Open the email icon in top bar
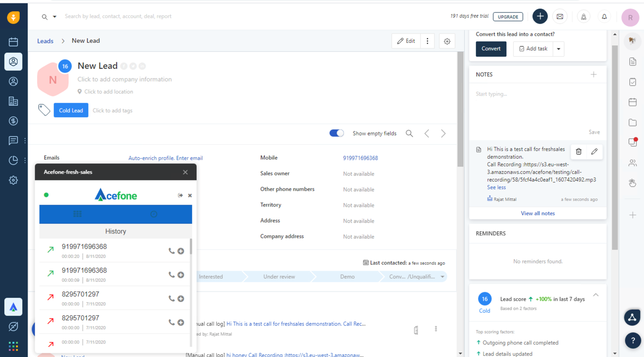The height and width of the screenshot is (357, 644). (560, 17)
